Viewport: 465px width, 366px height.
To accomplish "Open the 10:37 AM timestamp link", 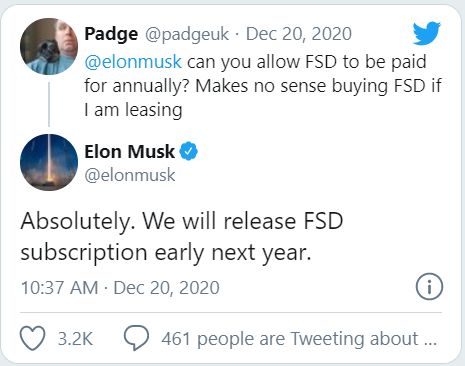I will pos(120,288).
